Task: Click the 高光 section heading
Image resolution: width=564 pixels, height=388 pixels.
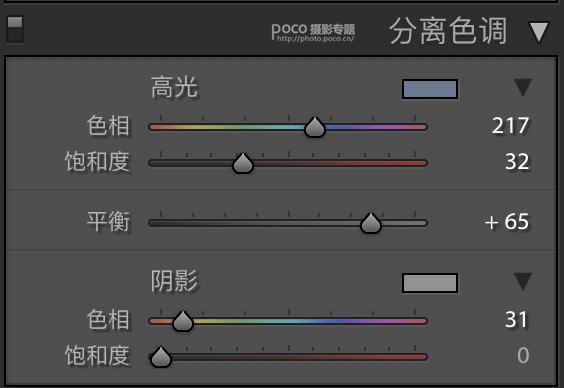Action: 174,87
